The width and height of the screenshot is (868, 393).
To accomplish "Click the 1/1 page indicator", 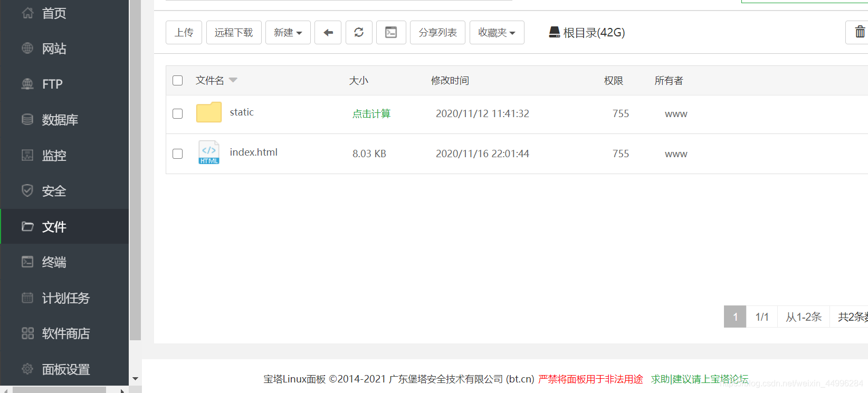I will (x=762, y=317).
